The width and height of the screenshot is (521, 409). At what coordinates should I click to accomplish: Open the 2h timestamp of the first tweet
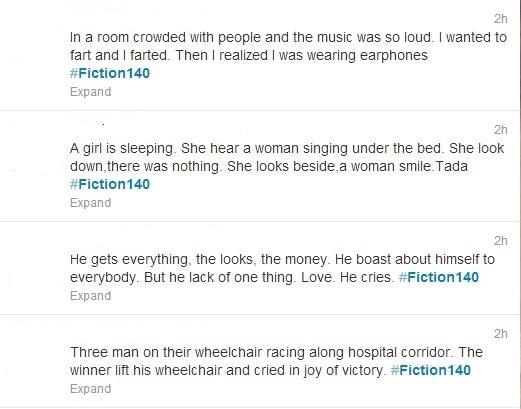pyautogui.click(x=501, y=19)
